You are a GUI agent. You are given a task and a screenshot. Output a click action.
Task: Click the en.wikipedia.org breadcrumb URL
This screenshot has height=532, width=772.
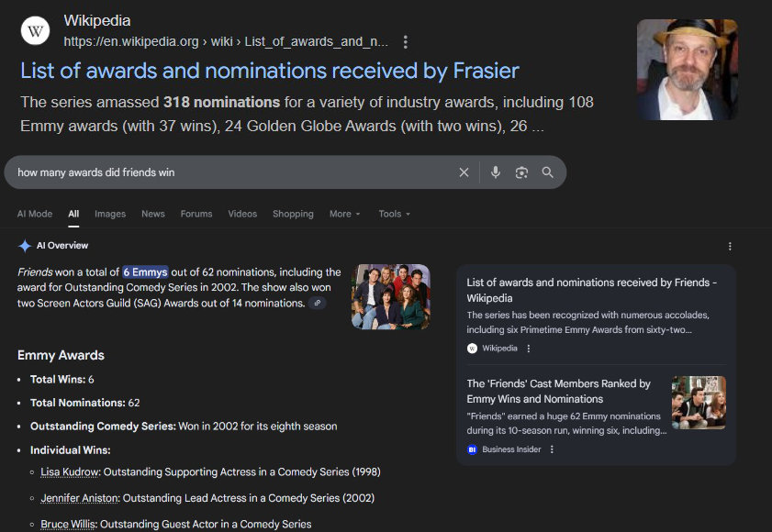(x=226, y=42)
